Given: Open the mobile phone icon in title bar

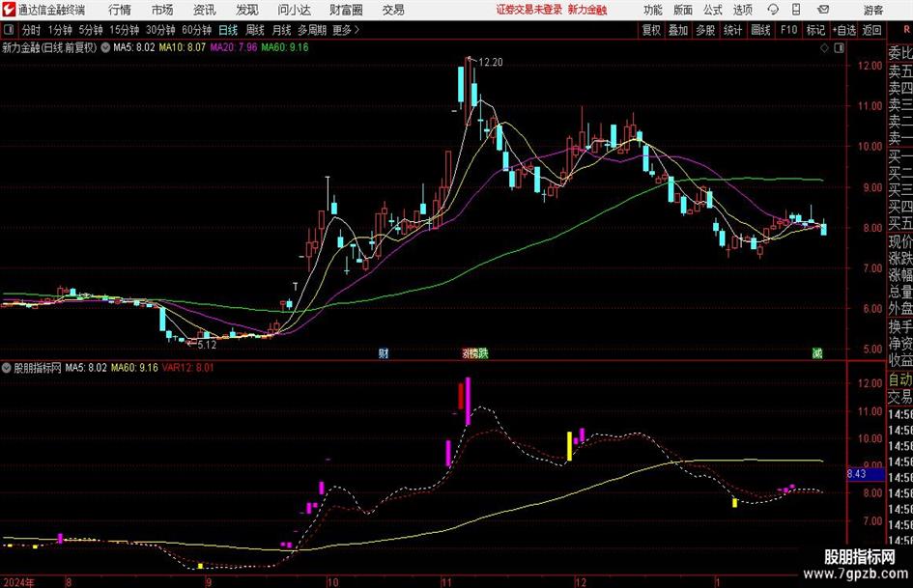Looking at the screenshot, I should pyautogui.click(x=796, y=10).
